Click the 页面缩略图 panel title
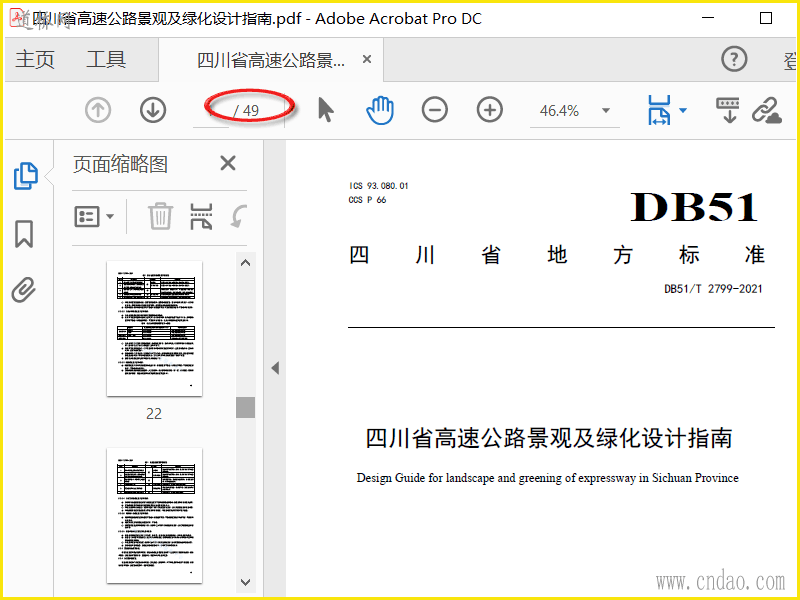 coord(120,164)
